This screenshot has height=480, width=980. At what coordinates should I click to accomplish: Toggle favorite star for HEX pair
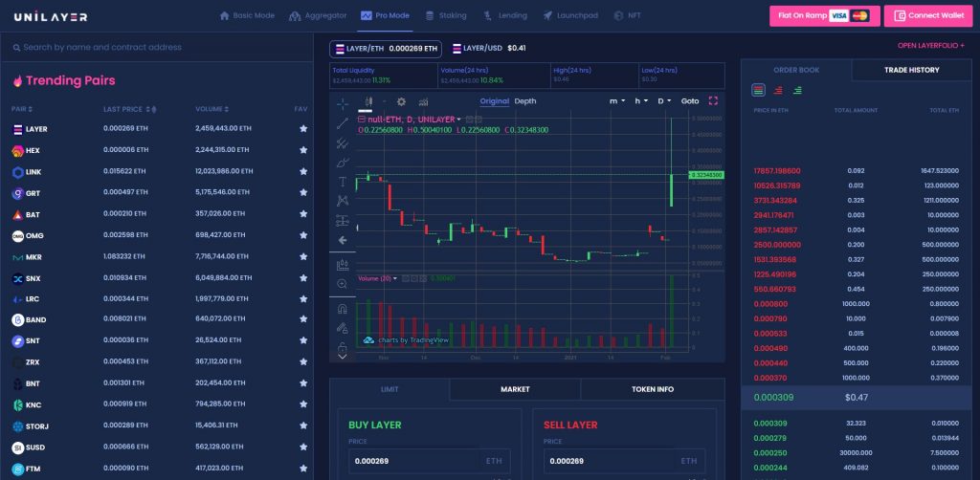(x=303, y=150)
